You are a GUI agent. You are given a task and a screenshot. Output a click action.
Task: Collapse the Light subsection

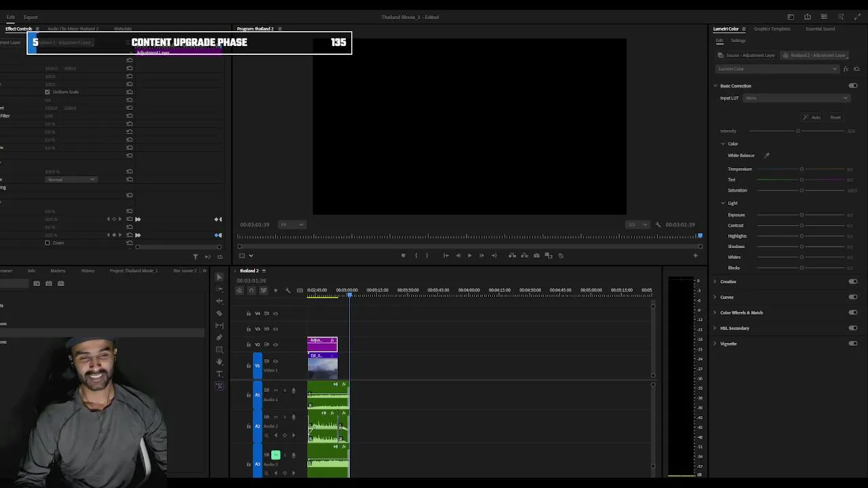[723, 203]
